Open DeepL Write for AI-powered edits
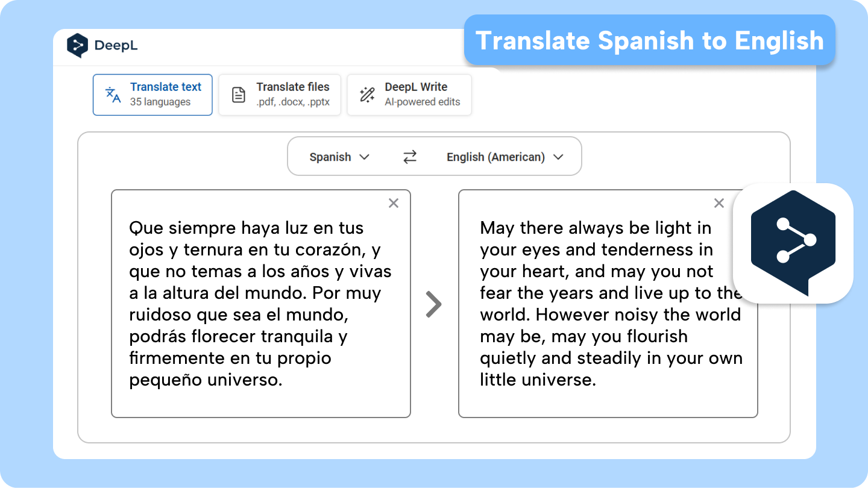 coord(409,94)
